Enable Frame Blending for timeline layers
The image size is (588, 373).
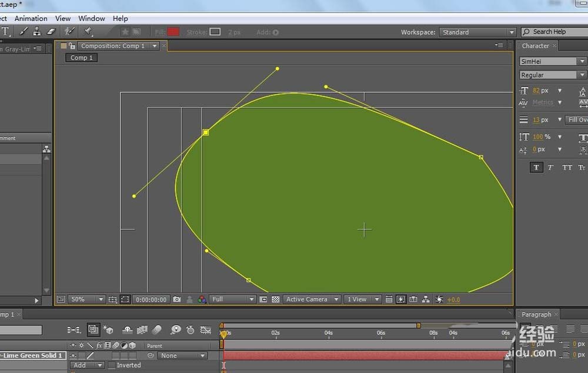pyautogui.click(x=142, y=330)
